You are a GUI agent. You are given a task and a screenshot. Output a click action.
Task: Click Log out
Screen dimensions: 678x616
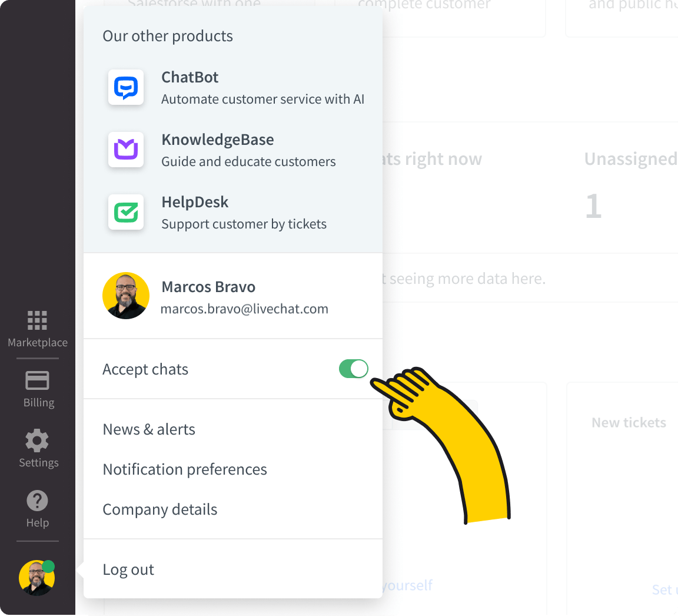click(128, 569)
